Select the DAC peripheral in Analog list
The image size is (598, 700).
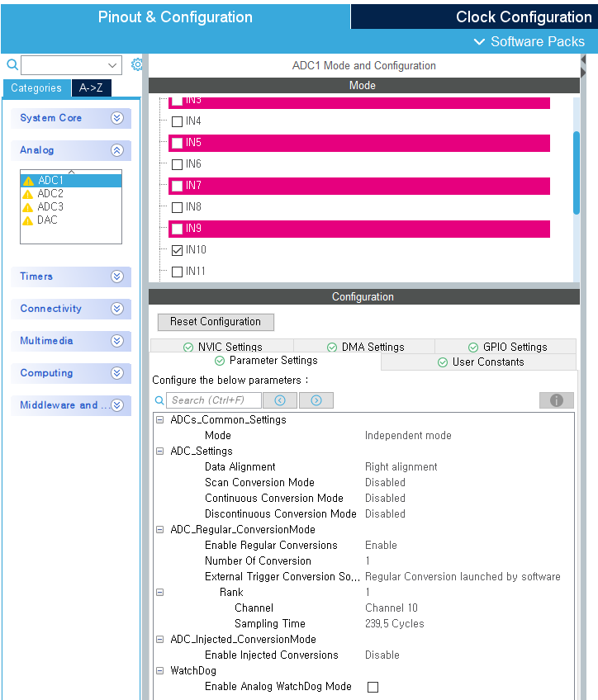coord(47,220)
